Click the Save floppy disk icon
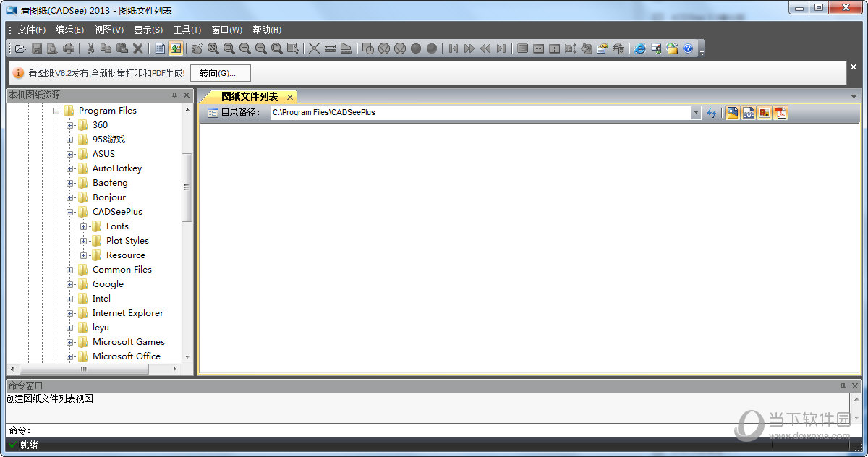The height and width of the screenshot is (457, 868). [36, 48]
